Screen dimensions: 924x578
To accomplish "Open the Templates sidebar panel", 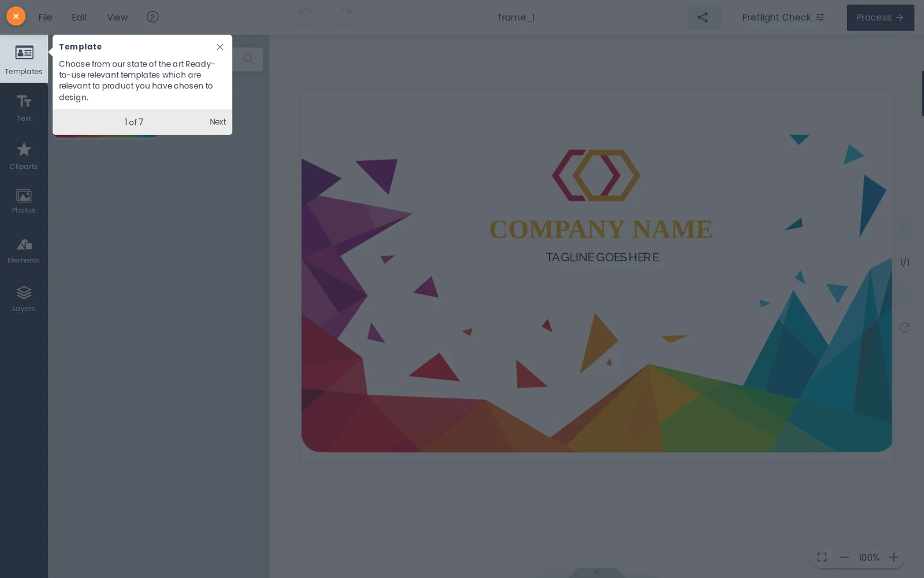I will [x=24, y=59].
